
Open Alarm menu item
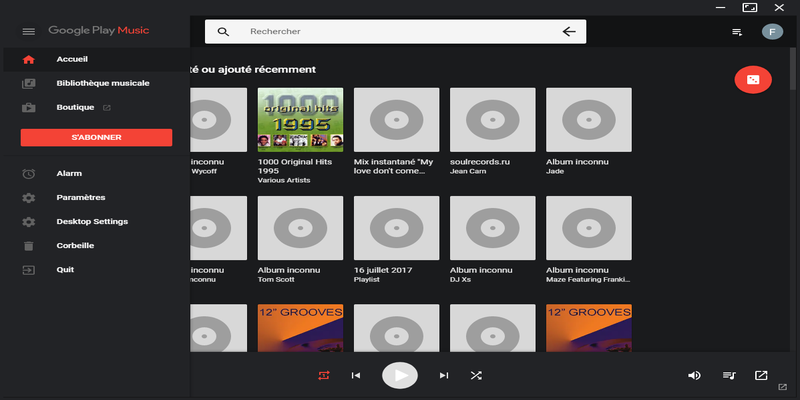96,173
